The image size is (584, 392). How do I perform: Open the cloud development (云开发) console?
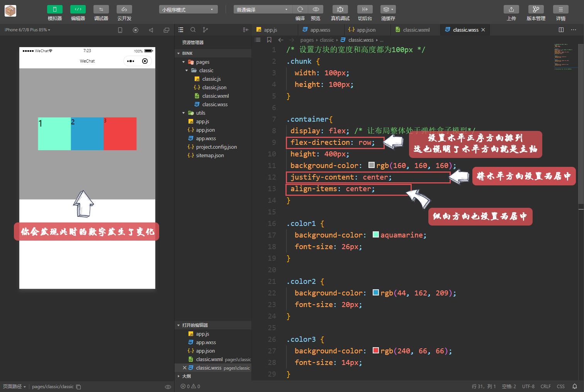(x=124, y=9)
